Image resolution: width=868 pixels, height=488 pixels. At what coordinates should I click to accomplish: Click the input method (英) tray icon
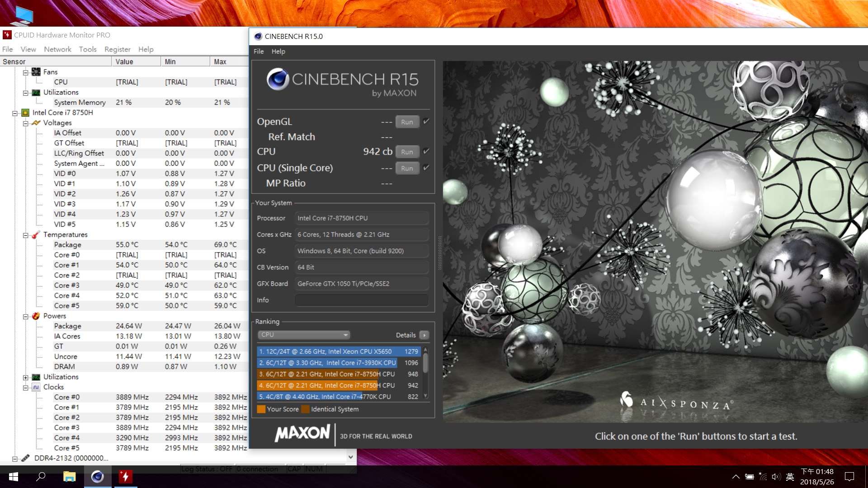pos(790,477)
